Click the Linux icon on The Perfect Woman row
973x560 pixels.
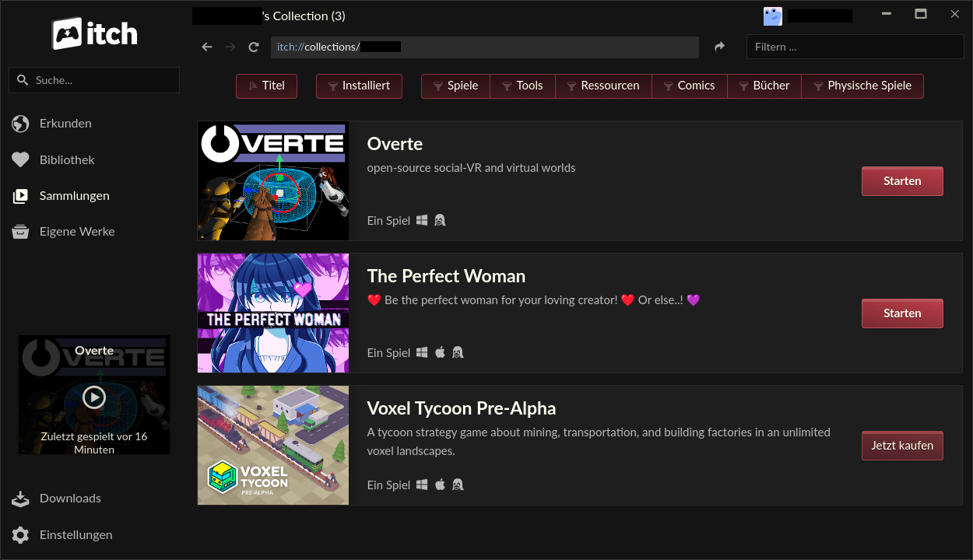coord(458,352)
